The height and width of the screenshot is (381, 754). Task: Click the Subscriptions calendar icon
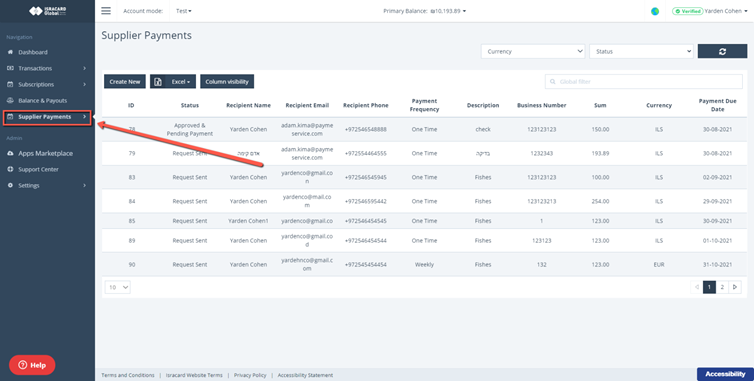click(11, 84)
